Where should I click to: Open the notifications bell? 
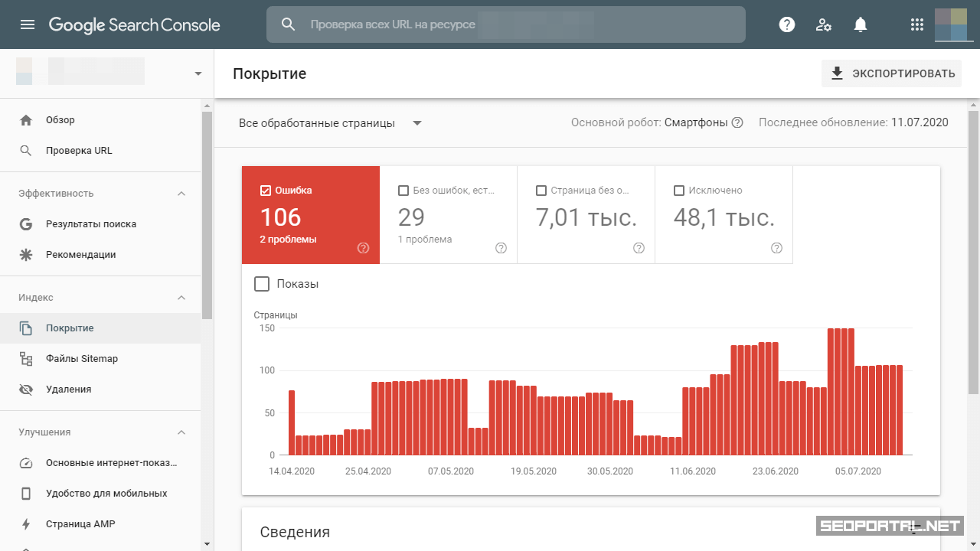[861, 24]
